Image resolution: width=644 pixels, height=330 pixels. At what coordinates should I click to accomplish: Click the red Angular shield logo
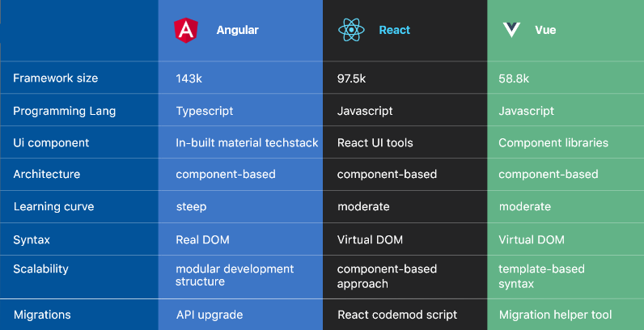(186, 30)
